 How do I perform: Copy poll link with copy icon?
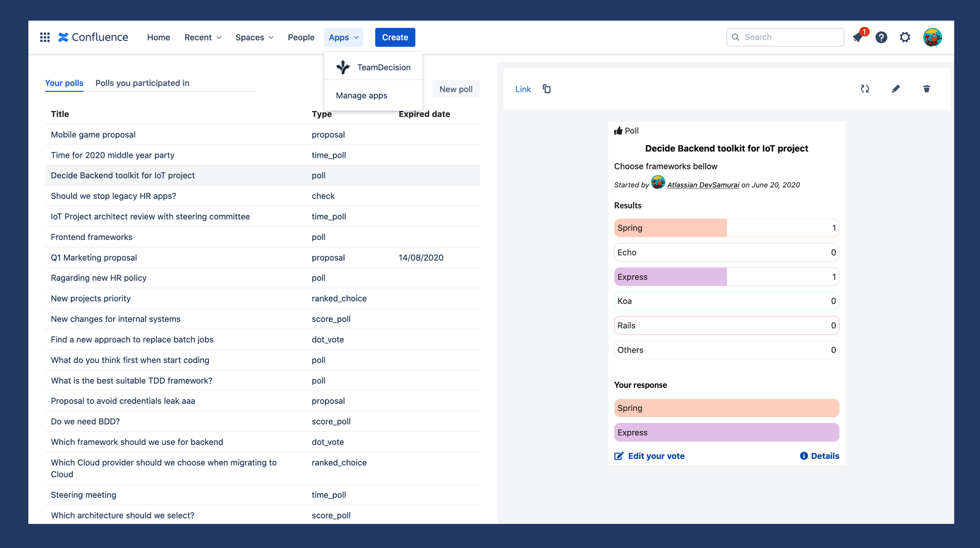[547, 89]
